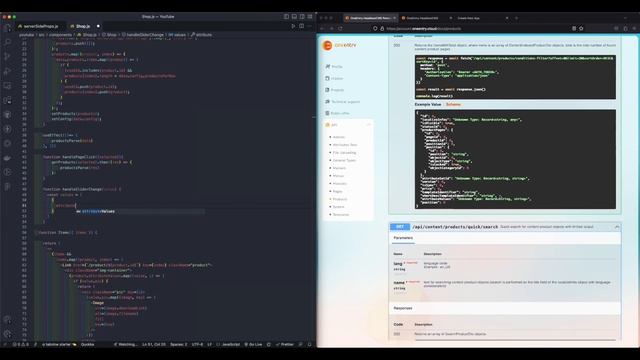Click the browser address bar URL
This screenshot has height=360, width=640.
(x=424, y=29)
